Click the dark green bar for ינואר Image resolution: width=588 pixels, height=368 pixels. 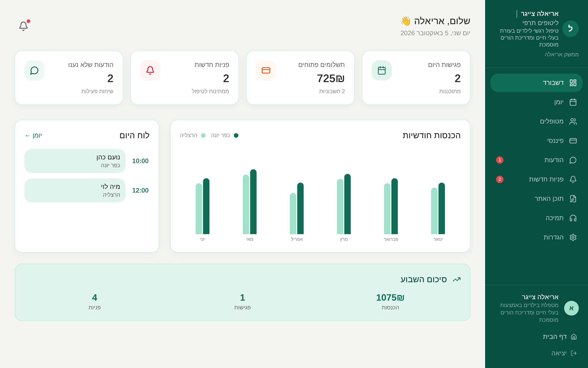(x=441, y=208)
